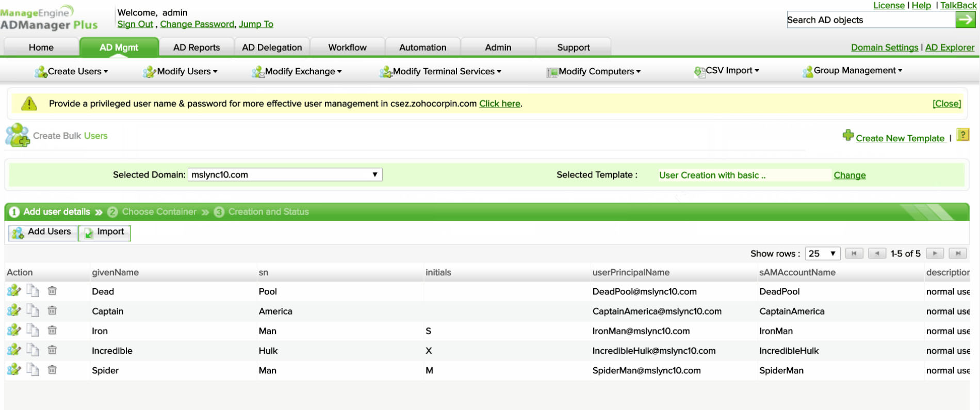Go to the next page of rows
Screen dimensions: 980x410
coord(935,253)
